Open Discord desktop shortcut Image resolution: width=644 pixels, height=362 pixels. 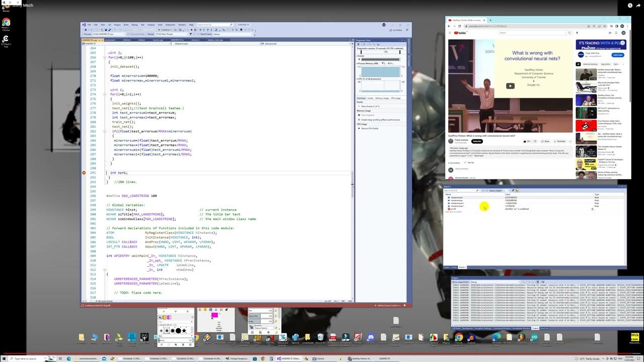371,338
